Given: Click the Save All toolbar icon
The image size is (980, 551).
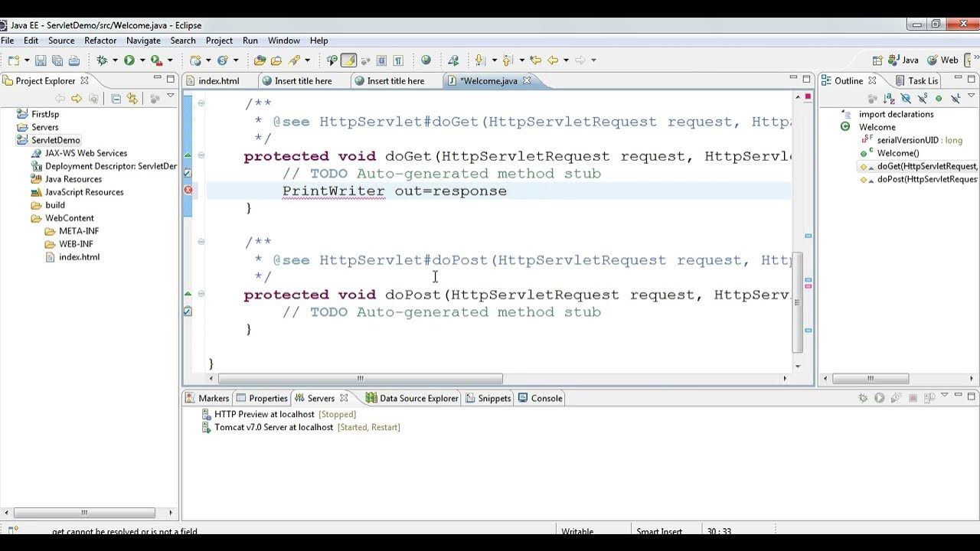Looking at the screenshot, I should pos(57,60).
